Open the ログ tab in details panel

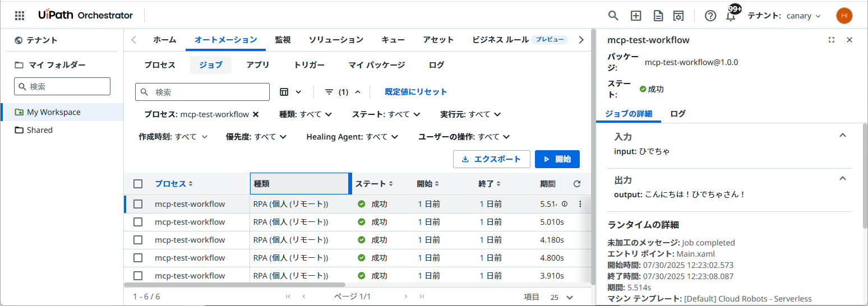(x=678, y=114)
